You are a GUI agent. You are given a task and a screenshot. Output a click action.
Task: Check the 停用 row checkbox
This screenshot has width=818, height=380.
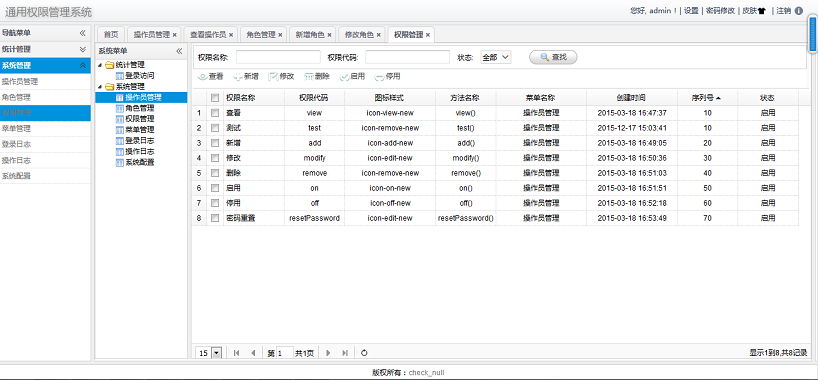[215, 204]
